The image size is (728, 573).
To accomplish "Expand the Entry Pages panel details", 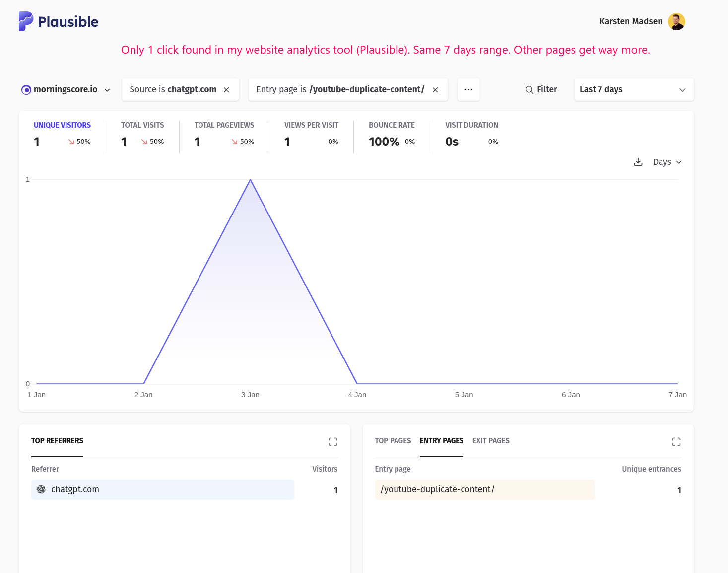I will coord(676,442).
